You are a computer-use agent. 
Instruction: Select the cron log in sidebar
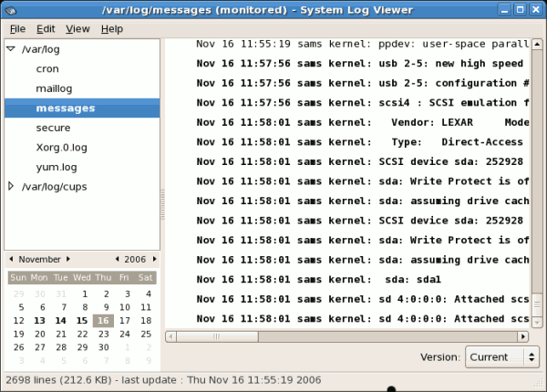[x=47, y=68]
